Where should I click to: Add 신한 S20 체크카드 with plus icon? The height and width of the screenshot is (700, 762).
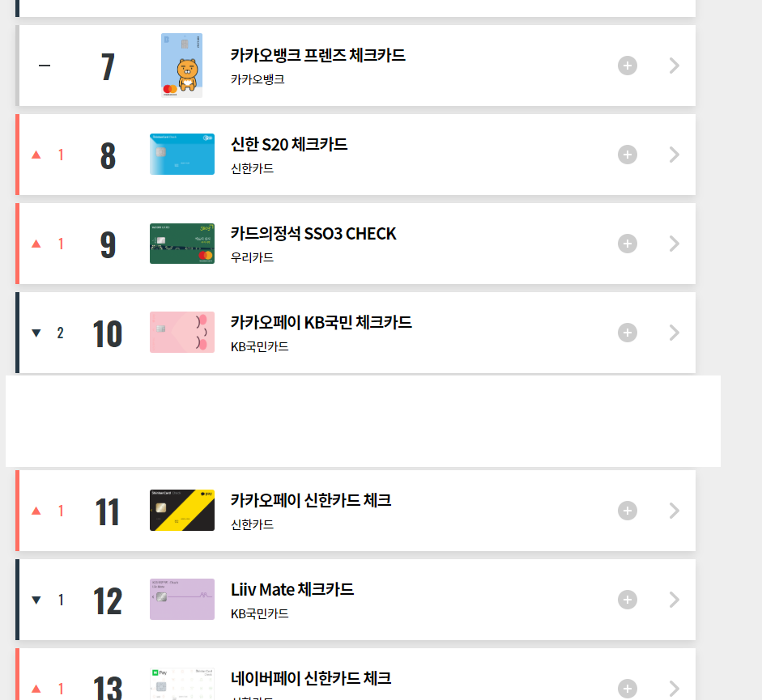[628, 155]
